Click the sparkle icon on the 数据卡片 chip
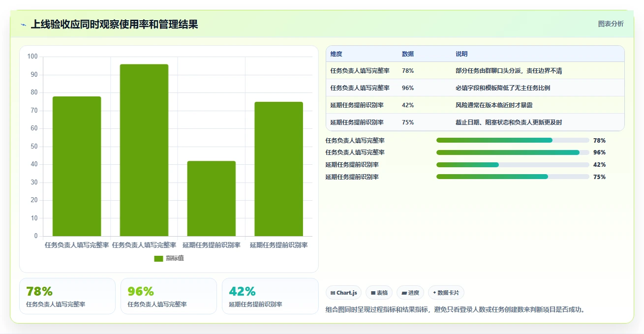Image resolution: width=644 pixels, height=334 pixels. tap(434, 293)
